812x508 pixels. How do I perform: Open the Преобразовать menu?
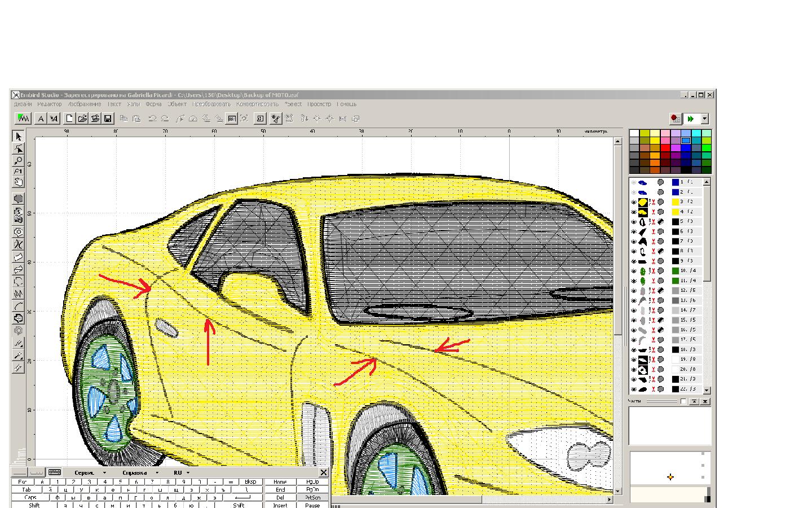pyautogui.click(x=211, y=104)
